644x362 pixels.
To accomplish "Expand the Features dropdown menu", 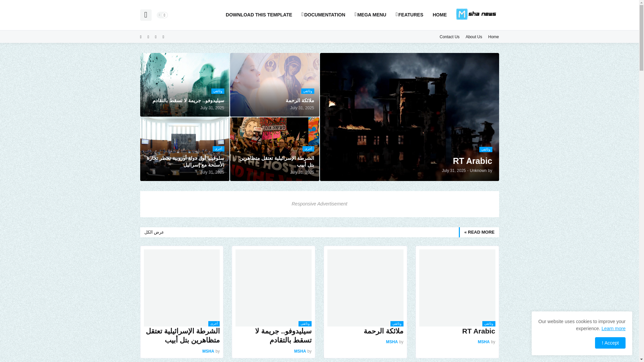I will pyautogui.click(x=409, y=15).
